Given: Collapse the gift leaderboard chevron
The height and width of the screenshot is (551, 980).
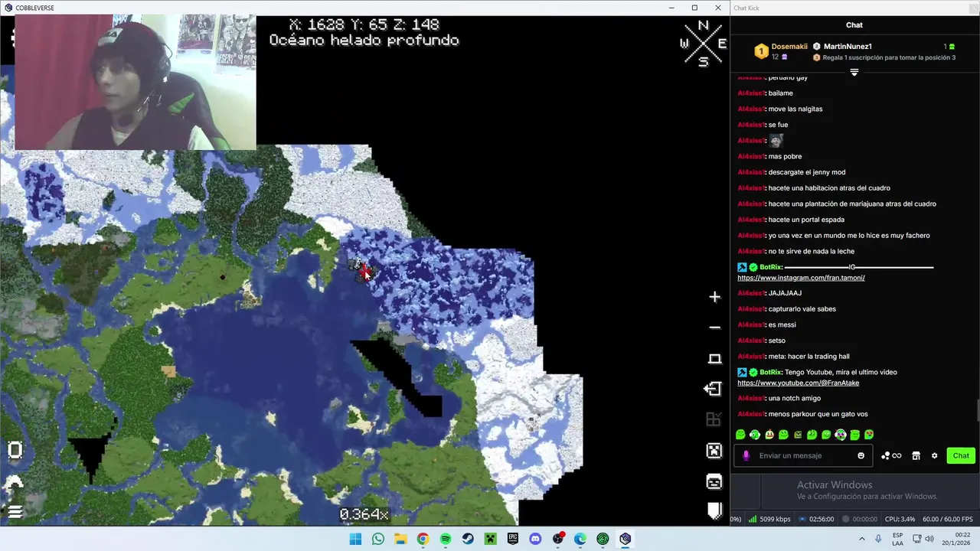Looking at the screenshot, I should click(x=854, y=72).
